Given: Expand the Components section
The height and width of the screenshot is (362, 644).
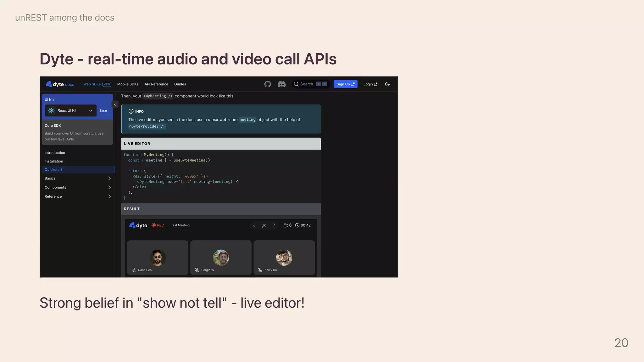Looking at the screenshot, I should tap(78, 188).
